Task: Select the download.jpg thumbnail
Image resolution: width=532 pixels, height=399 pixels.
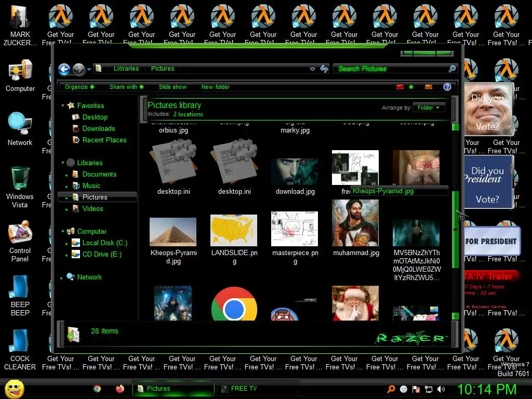Action: coord(295,171)
